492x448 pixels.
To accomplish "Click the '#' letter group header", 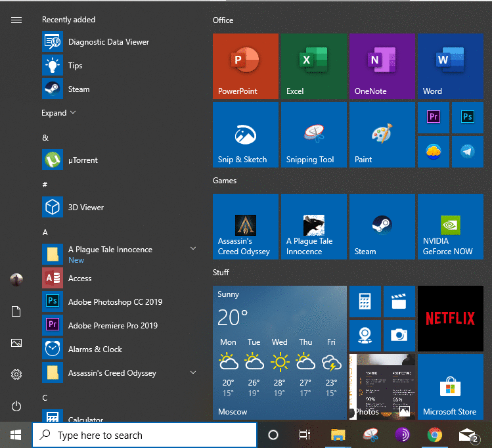I will click(x=45, y=185).
